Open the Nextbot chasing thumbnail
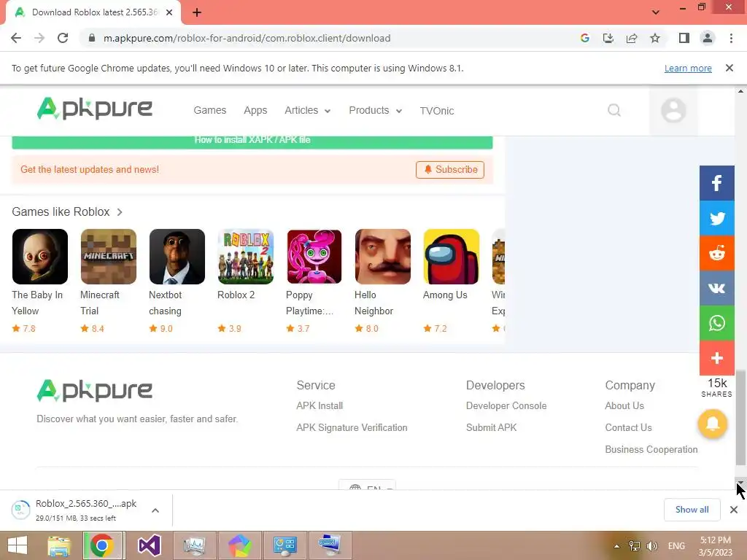The image size is (747, 560). [177, 257]
